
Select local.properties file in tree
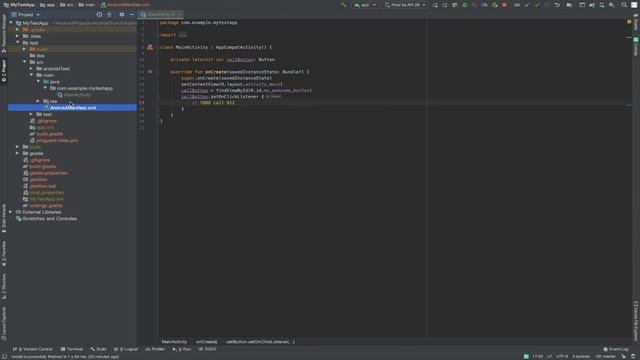pyautogui.click(x=43, y=193)
